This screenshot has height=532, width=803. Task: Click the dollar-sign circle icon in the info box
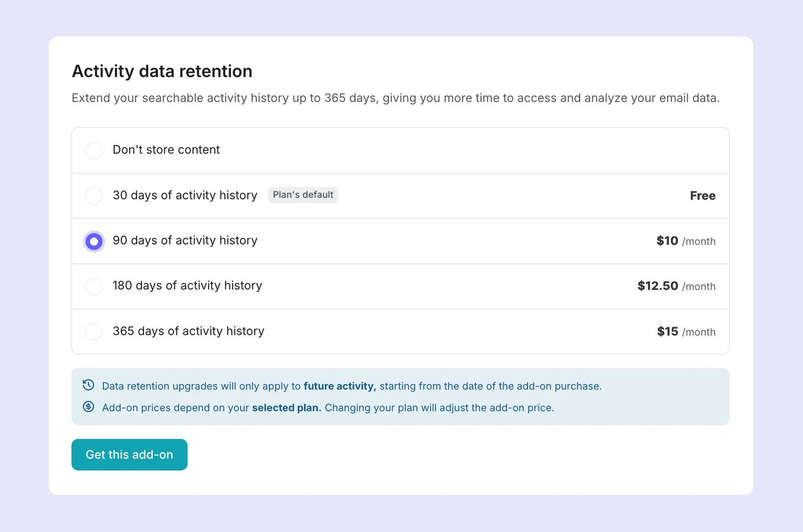(89, 407)
